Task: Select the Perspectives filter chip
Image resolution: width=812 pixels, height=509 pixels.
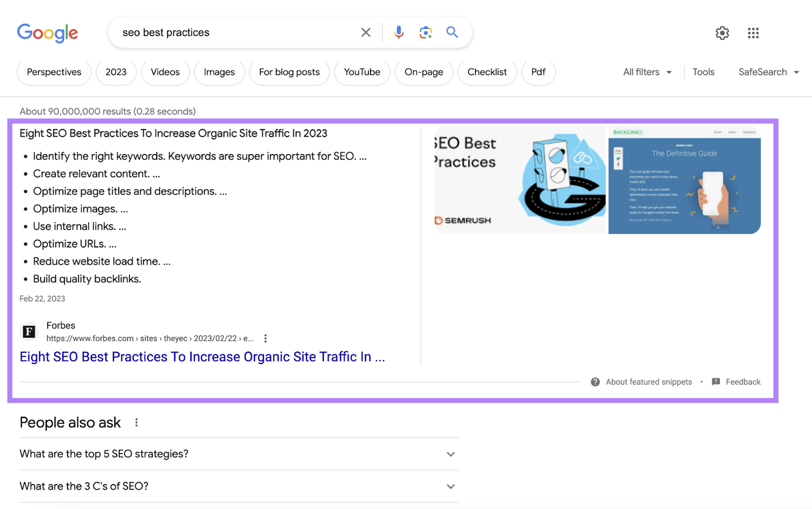Action: coord(54,72)
